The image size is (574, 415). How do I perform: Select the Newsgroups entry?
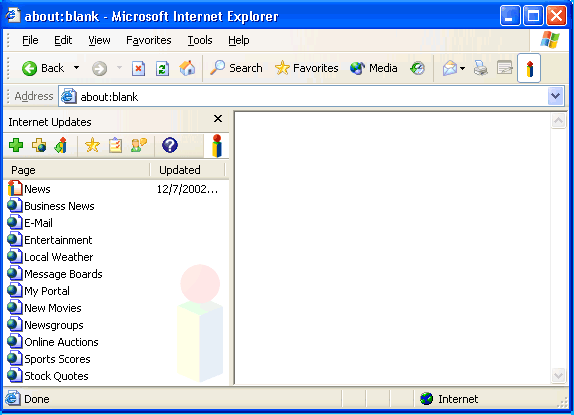[x=53, y=325]
